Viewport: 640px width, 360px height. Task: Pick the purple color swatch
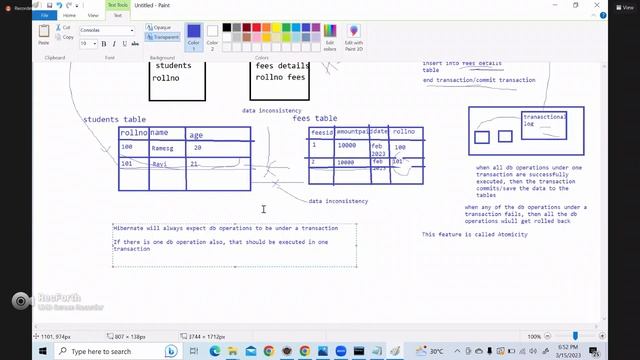(316, 27)
